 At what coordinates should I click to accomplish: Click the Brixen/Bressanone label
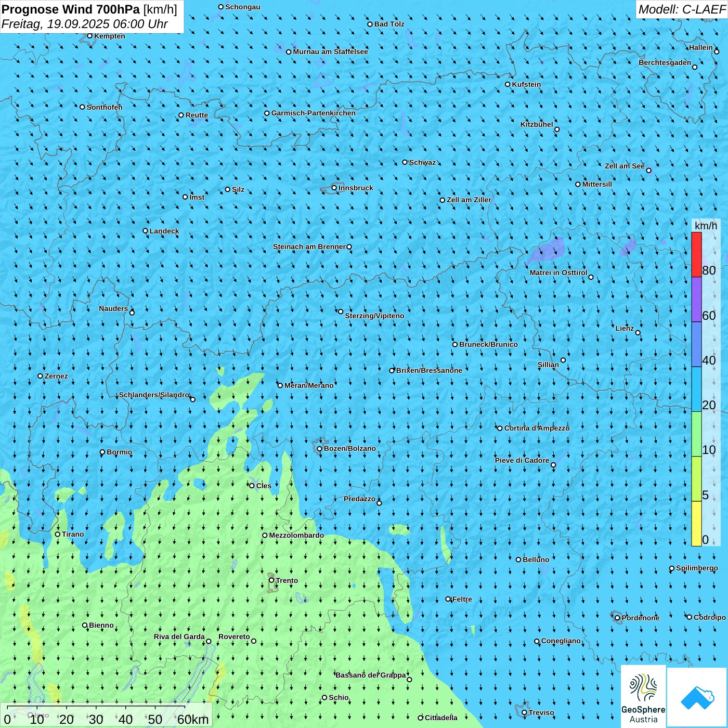click(x=429, y=370)
